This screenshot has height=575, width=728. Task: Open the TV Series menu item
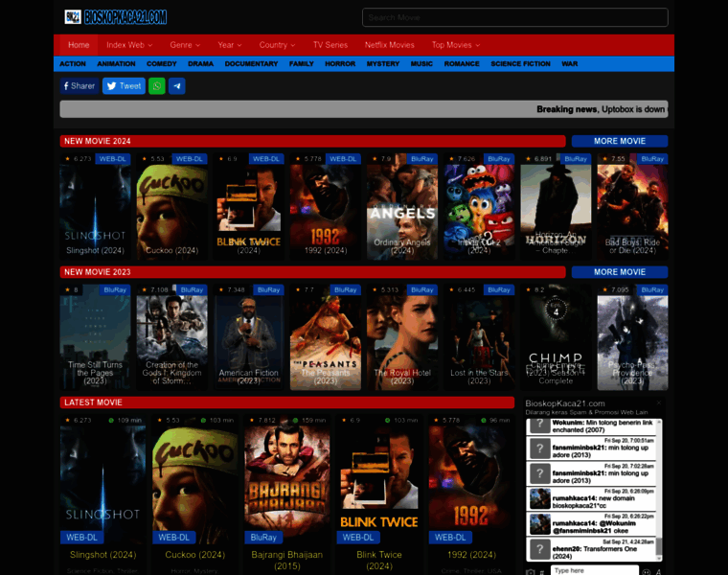[330, 45]
